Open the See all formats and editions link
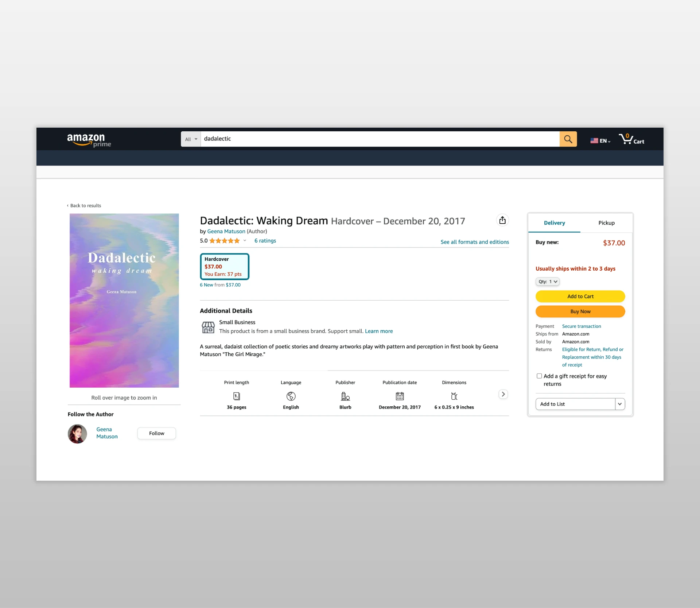The width and height of the screenshot is (700, 608). 474,242
